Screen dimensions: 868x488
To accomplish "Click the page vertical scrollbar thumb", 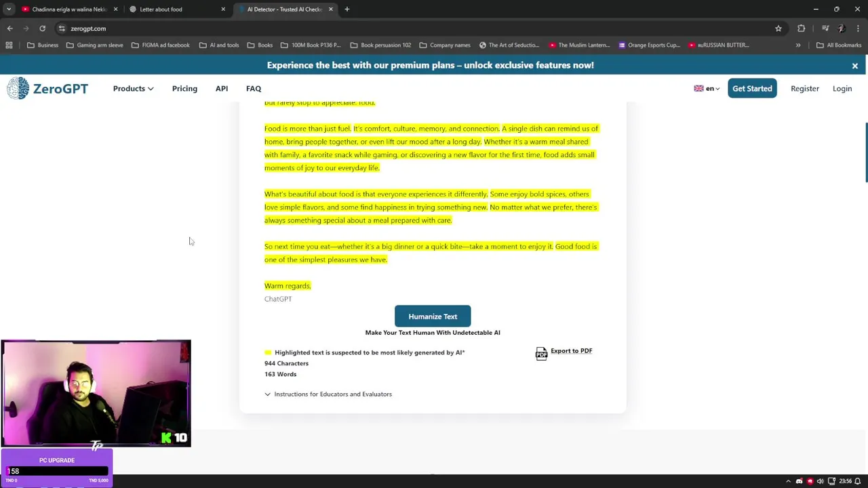I will [x=865, y=152].
